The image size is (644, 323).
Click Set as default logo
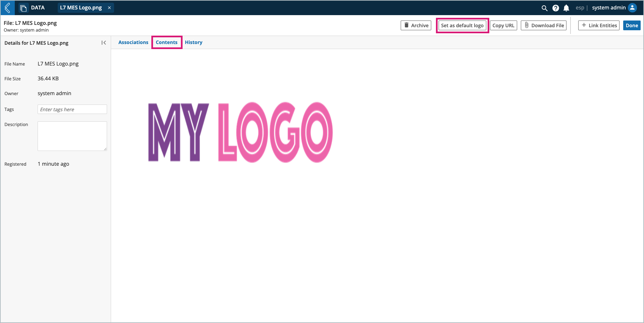pos(462,26)
